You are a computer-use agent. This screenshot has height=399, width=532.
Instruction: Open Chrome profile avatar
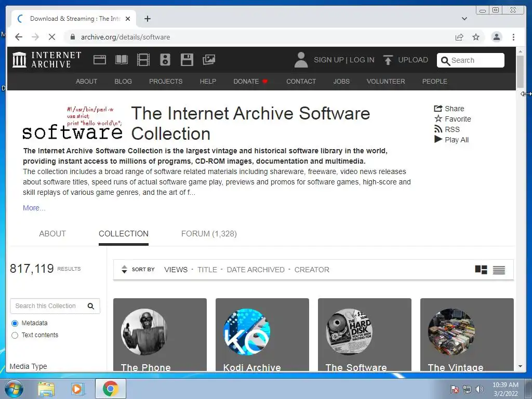coord(496,37)
